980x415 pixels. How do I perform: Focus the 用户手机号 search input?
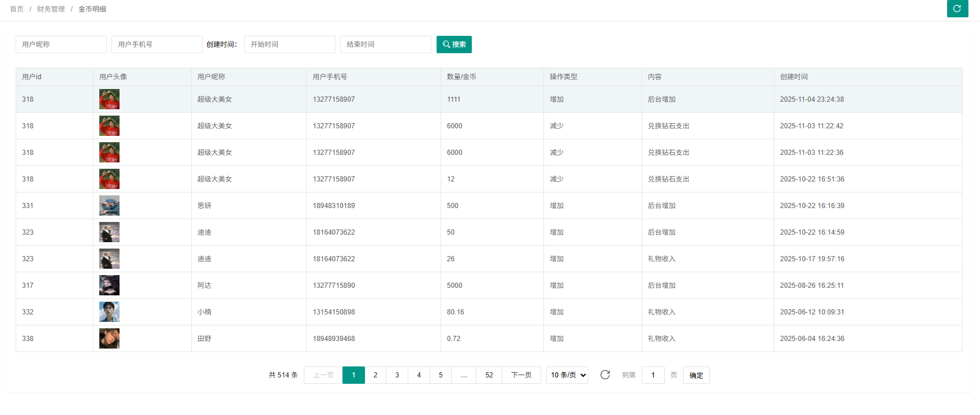coord(156,45)
